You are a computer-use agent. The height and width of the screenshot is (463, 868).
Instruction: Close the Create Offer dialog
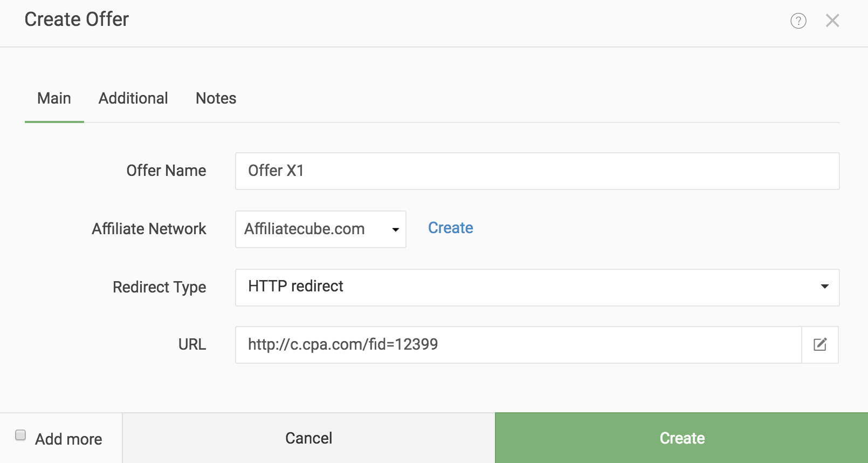(832, 21)
